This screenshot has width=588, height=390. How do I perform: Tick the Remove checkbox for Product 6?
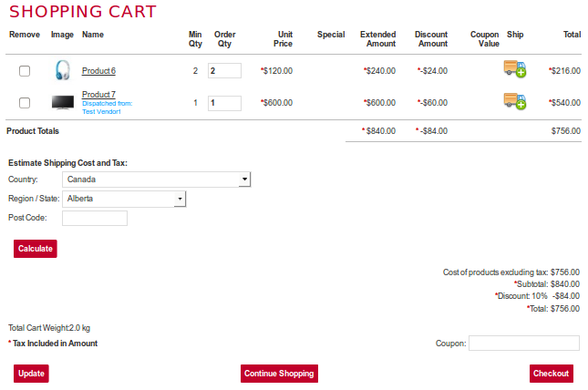point(25,71)
